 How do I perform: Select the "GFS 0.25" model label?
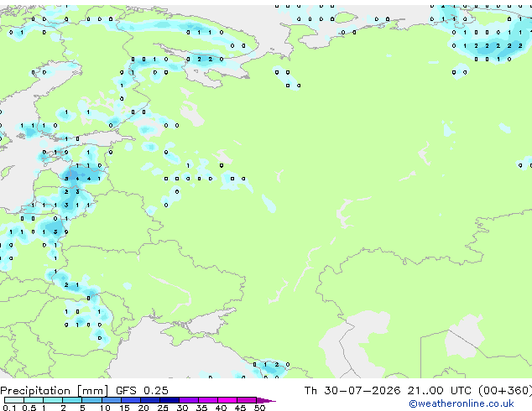click(x=142, y=391)
